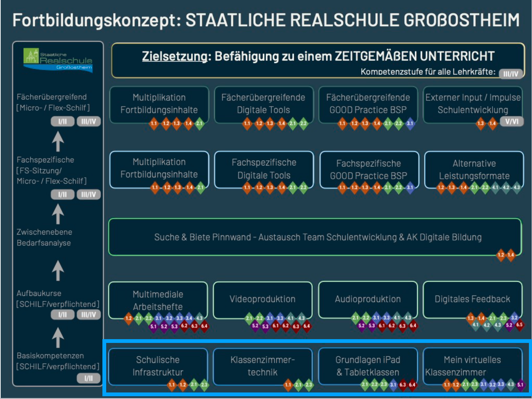Open the Suche & Biete Pinnwand box
532x399 pixels.
(314, 237)
